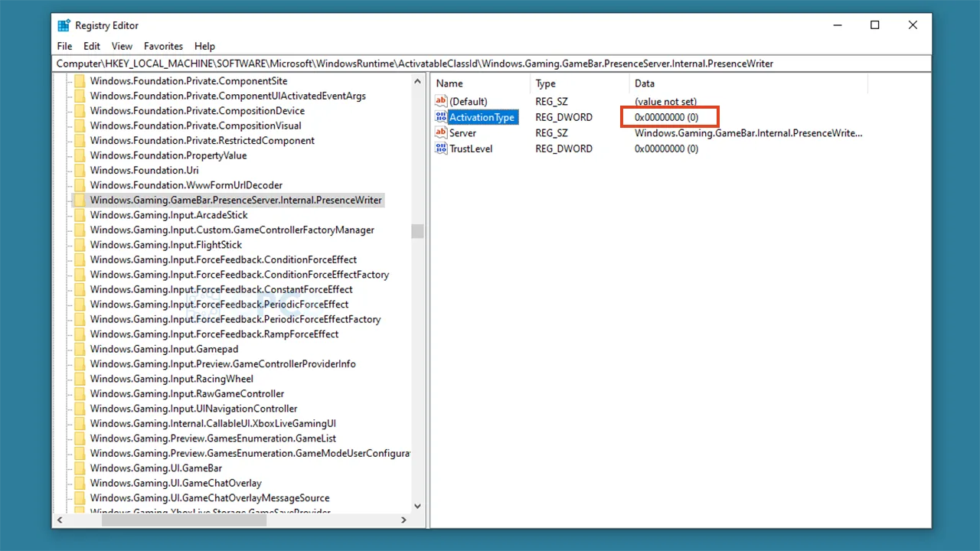Select the Windows.Gaming.Internal.CallableUI.XboxLiveGamingUI key
Screen dimensions: 980x551
coord(213,424)
